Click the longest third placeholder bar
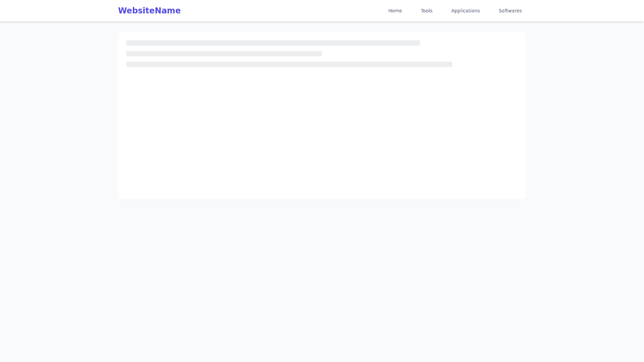Image resolution: width=644 pixels, height=362 pixels. tap(289, 64)
